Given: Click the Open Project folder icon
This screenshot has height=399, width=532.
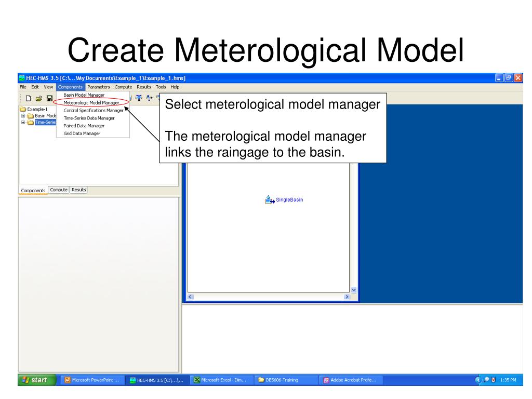Looking at the screenshot, I should point(39,98).
